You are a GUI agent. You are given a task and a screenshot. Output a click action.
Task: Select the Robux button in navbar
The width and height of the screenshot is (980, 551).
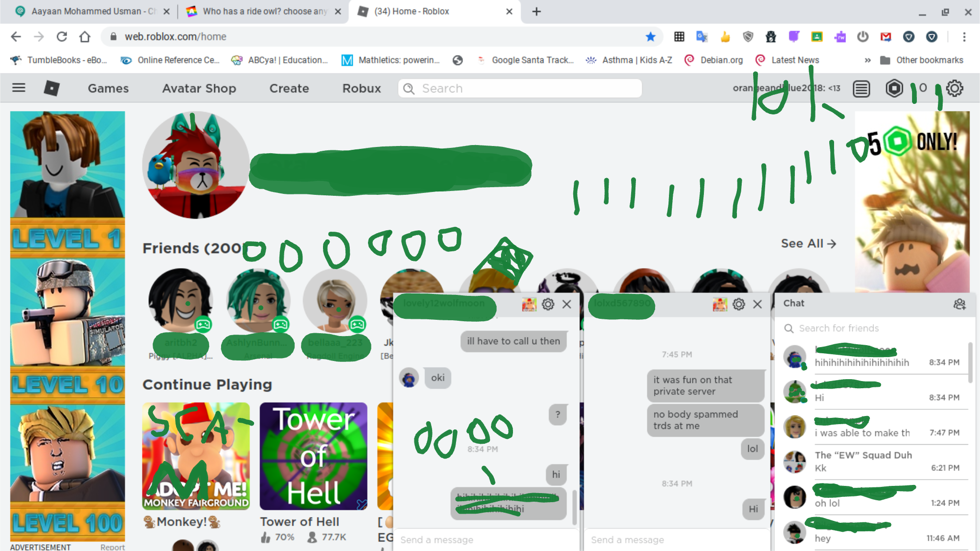[x=361, y=88]
